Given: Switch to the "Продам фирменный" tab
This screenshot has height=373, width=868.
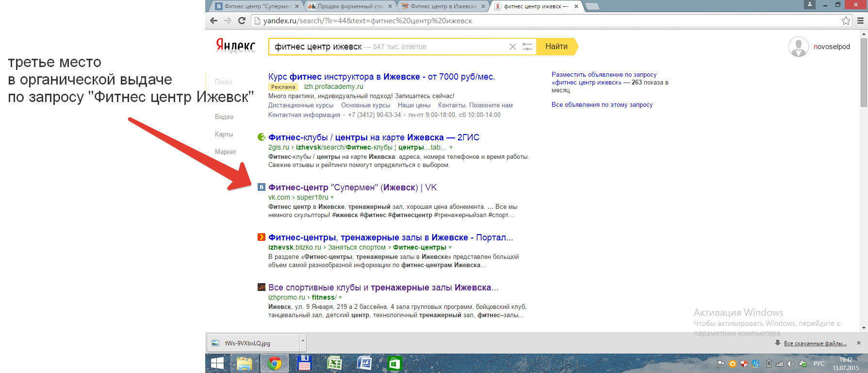Looking at the screenshot, I should tap(350, 6).
